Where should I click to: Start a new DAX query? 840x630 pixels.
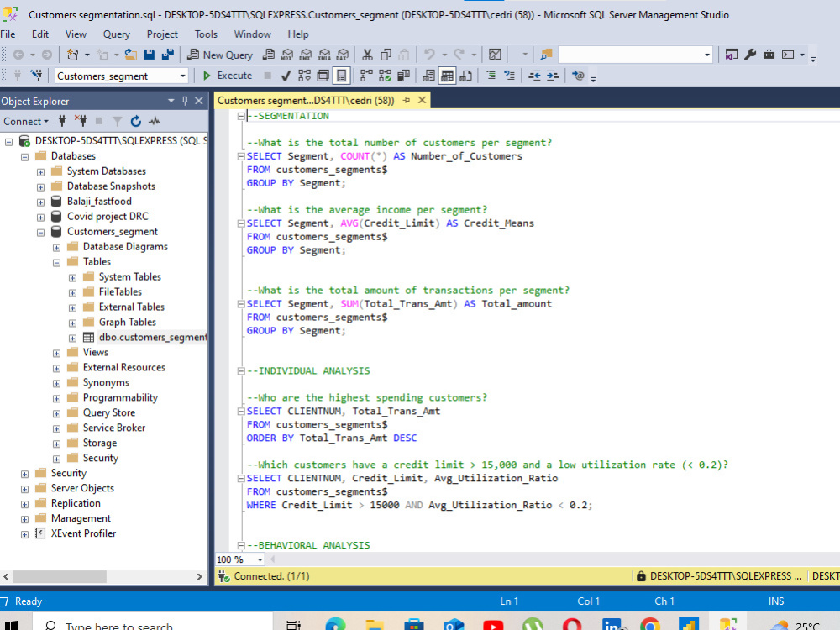point(343,55)
